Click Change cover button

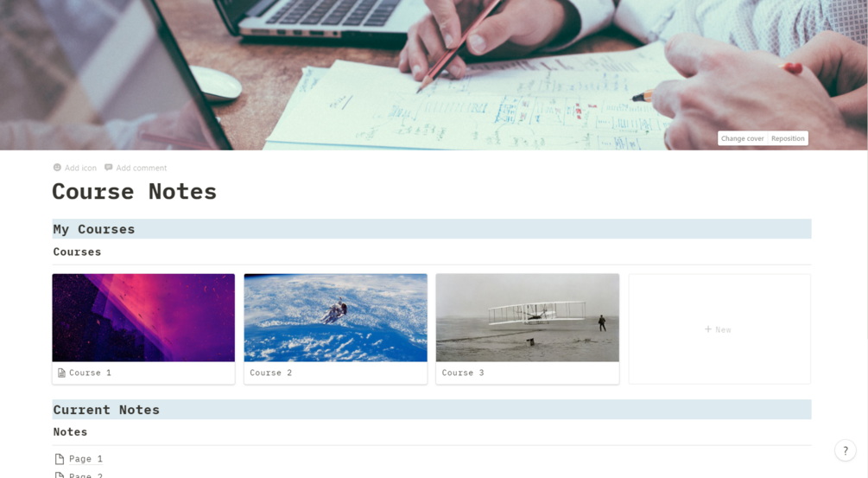click(x=742, y=138)
